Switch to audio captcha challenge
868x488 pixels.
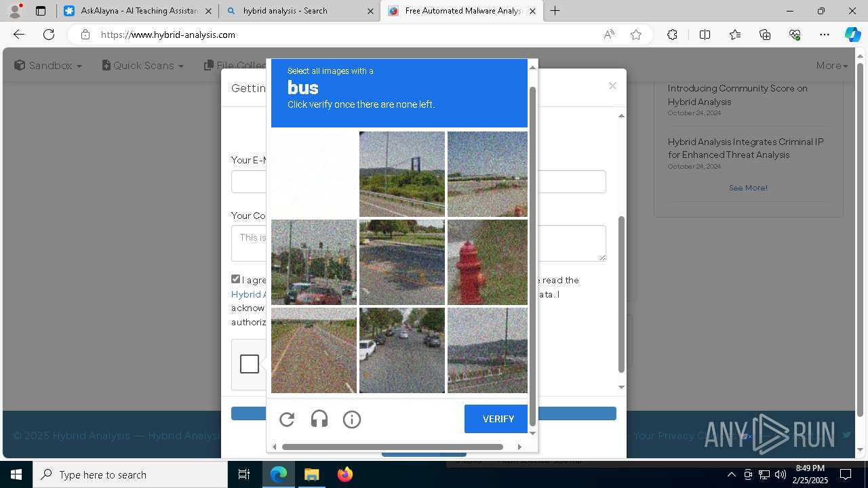point(319,420)
